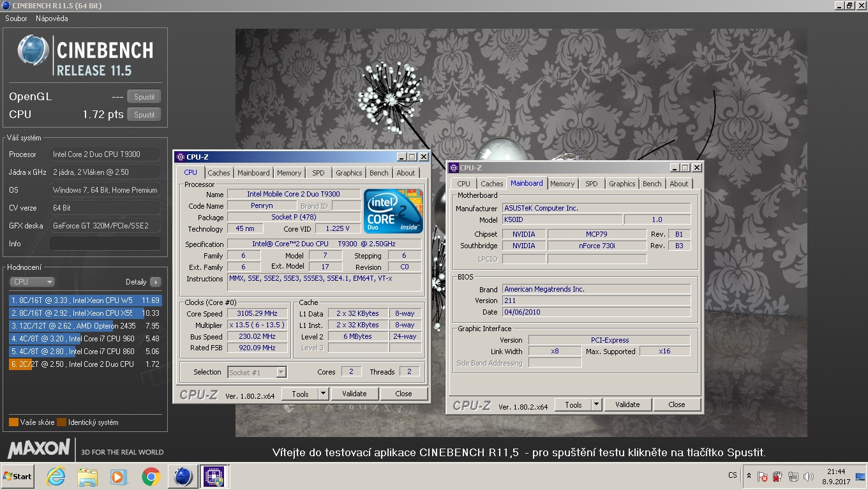
Task: Click Tools button in CPU window
Action: pos(300,394)
